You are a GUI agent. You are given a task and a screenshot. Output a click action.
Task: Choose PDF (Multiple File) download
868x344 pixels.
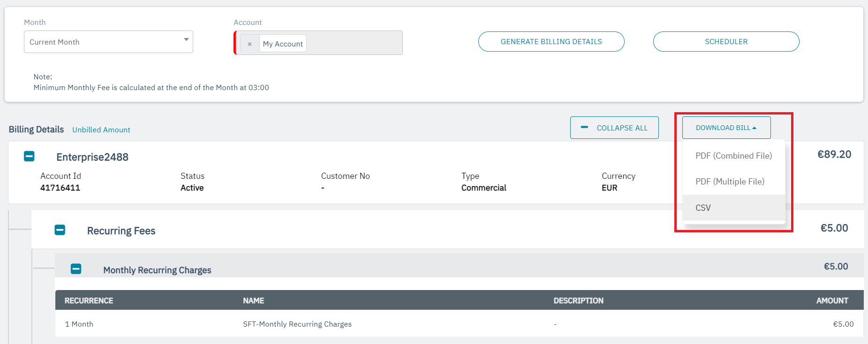click(730, 182)
